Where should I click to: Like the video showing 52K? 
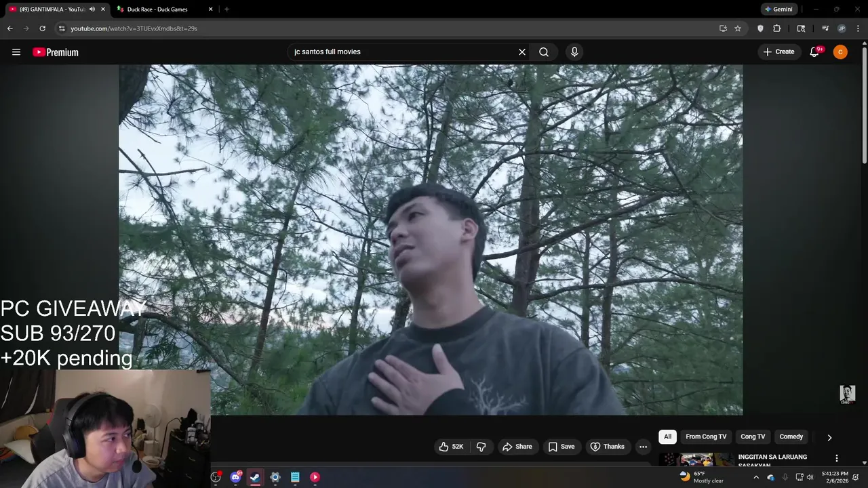(452, 447)
